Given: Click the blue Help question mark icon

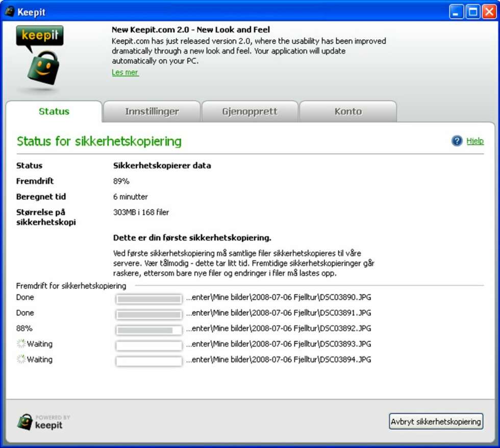Looking at the screenshot, I should 457,141.
